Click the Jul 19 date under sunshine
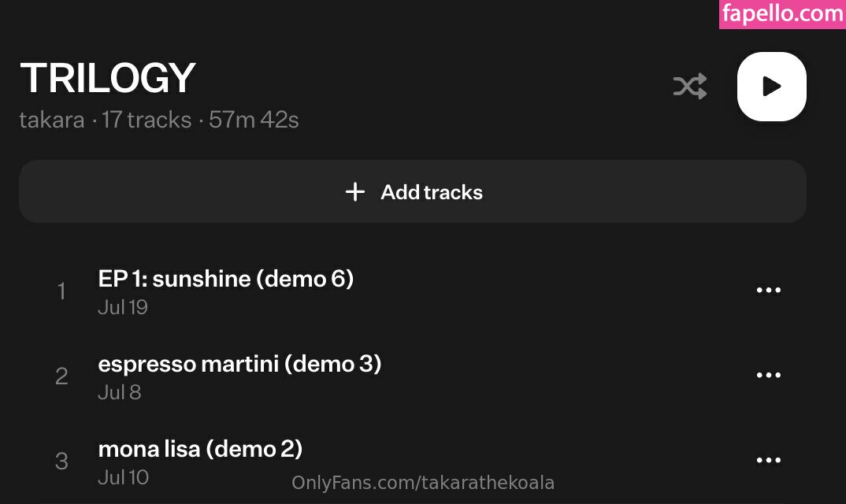846x504 pixels. 123,308
